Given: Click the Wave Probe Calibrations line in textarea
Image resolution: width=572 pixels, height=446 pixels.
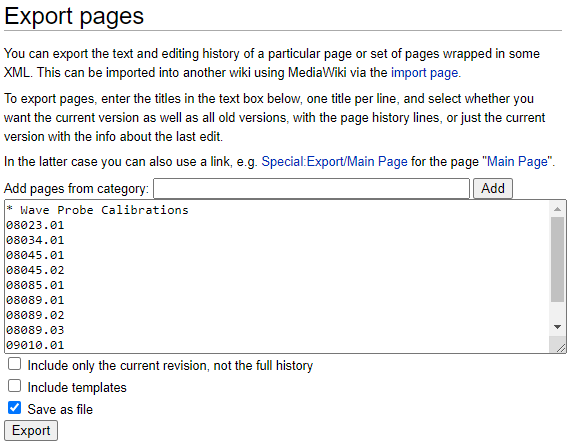Looking at the screenshot, I should coord(97,210).
